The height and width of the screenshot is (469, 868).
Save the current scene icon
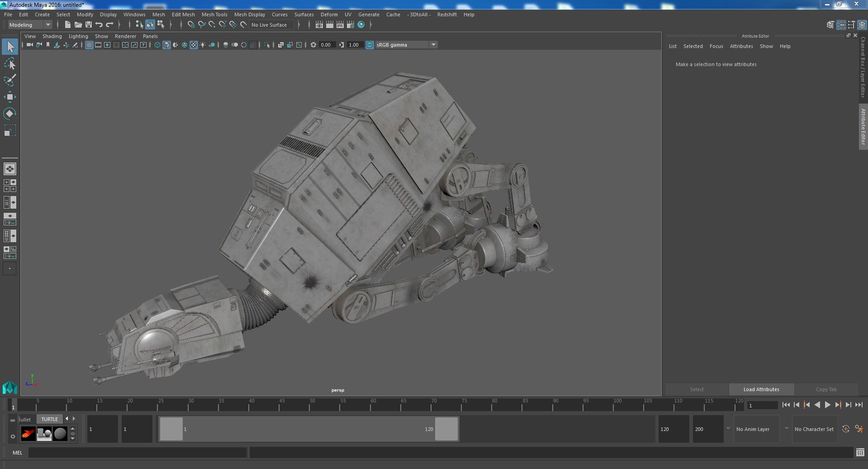(89, 25)
